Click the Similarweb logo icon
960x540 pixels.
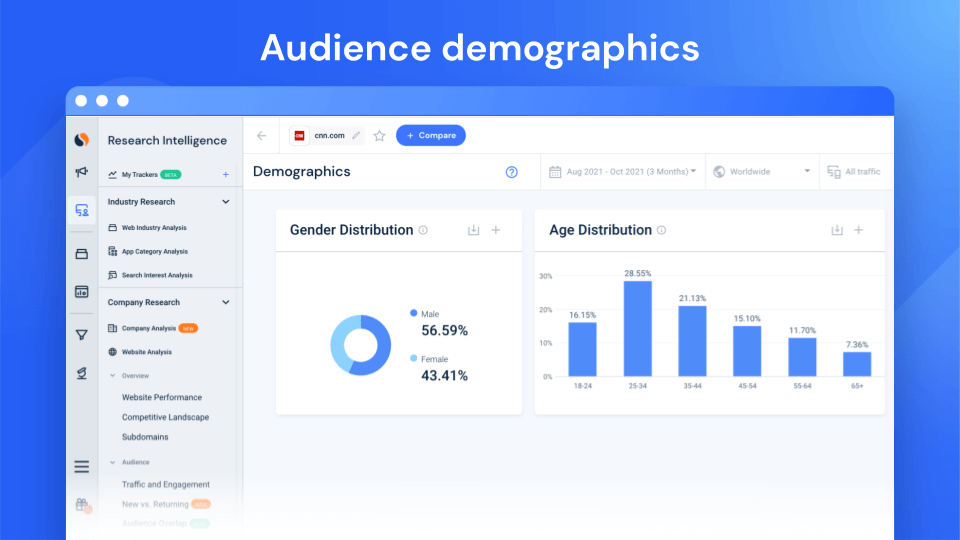tap(81, 140)
